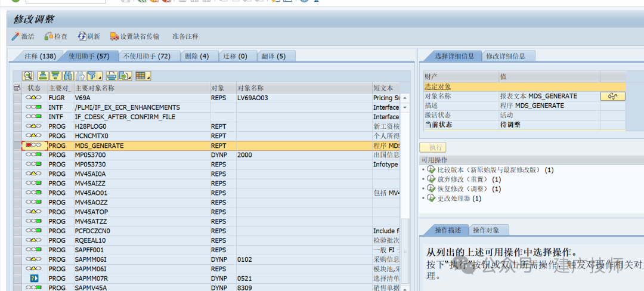644x291 pixels.
Task: Click the funnel Set Filter icon
Action: click(x=92, y=76)
